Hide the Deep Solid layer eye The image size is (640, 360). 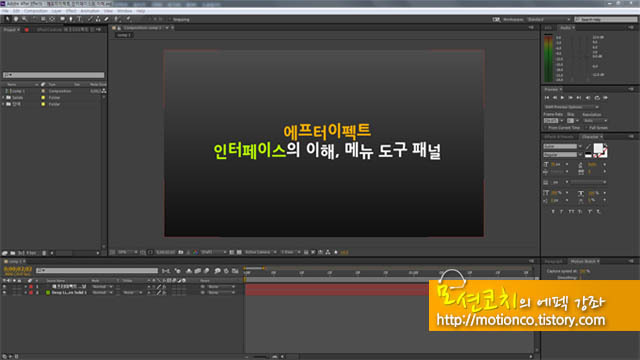(4, 293)
